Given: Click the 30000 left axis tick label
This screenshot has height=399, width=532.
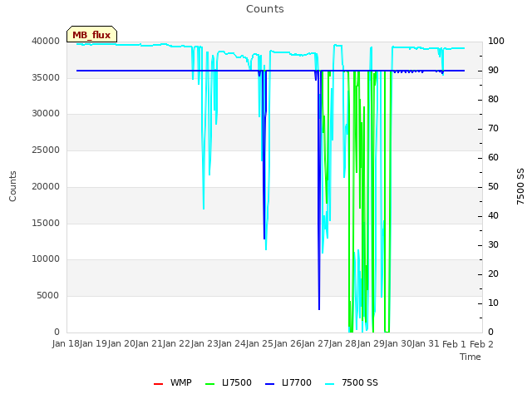Looking at the screenshot, I should tap(46, 113).
